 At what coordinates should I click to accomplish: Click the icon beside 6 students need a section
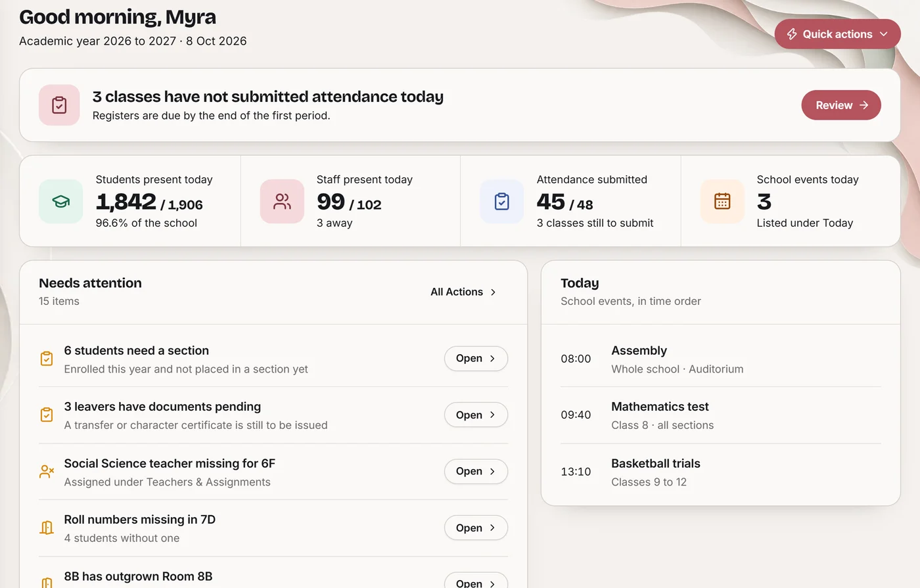pos(47,359)
